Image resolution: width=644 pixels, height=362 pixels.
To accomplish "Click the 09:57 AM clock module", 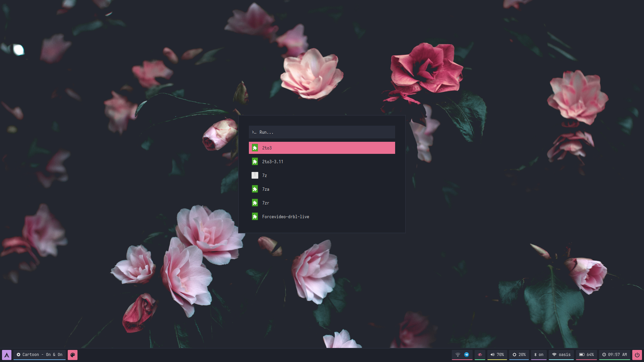I will 614,355.
